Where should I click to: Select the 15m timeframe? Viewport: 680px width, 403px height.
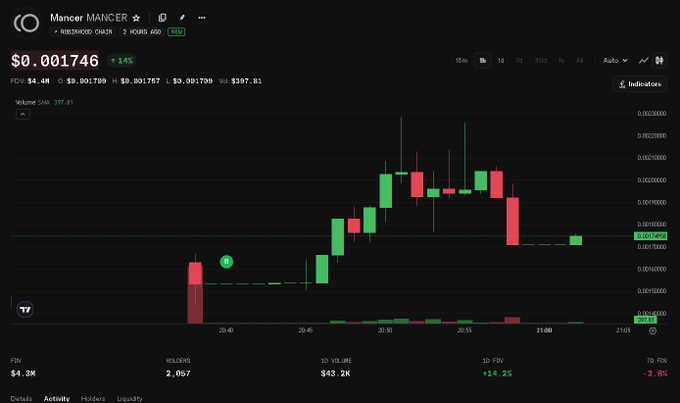(x=461, y=60)
